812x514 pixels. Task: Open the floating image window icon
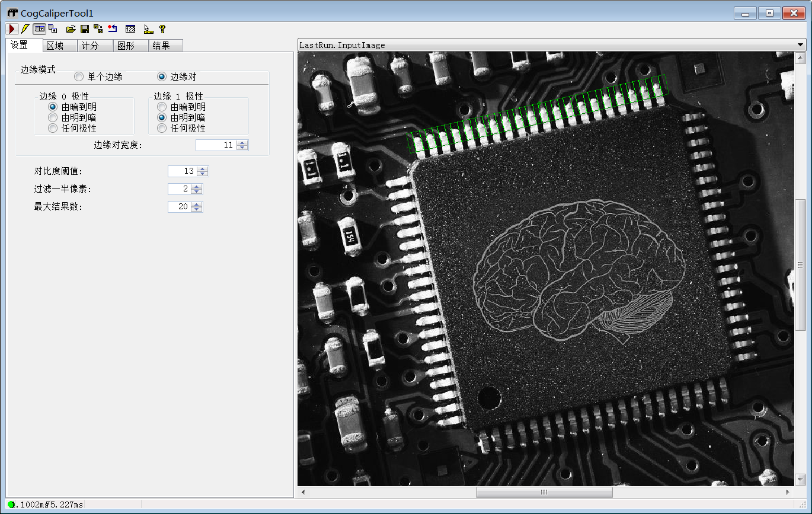53,28
